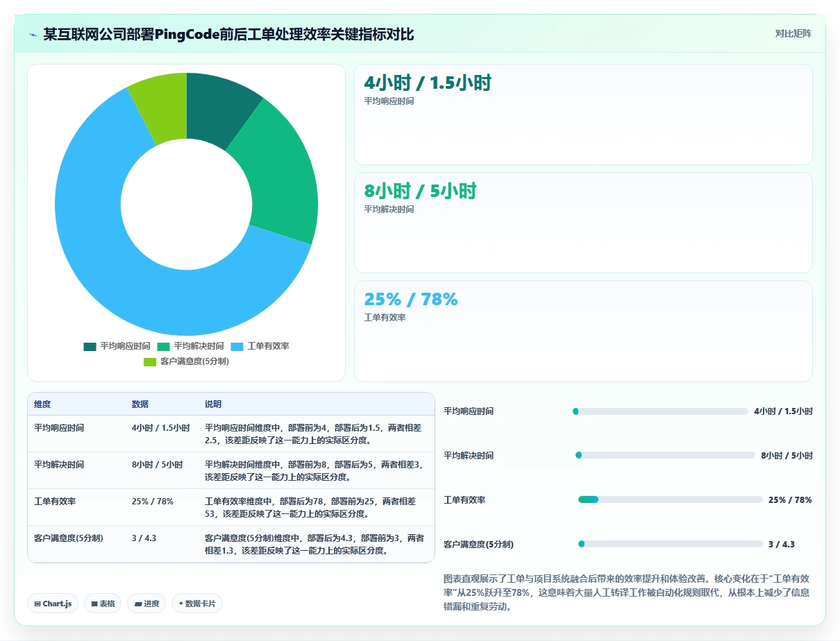
Task: Click the light blue legend swatch
Action: 237,346
